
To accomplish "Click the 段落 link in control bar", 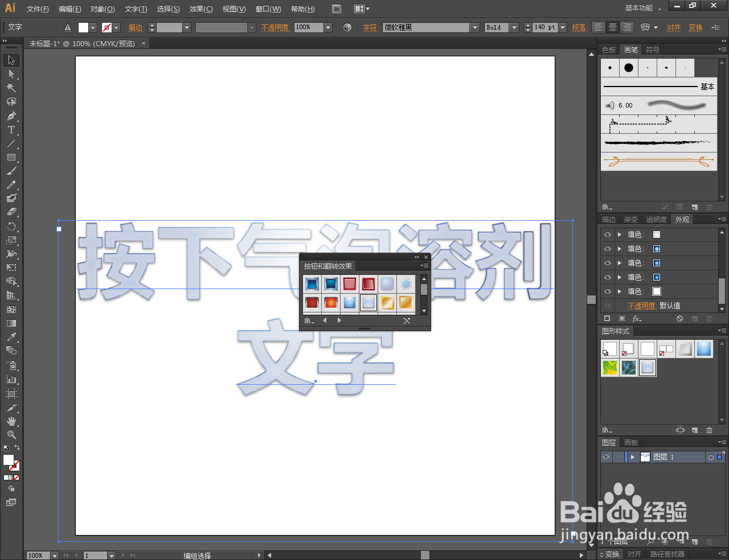I will 579,27.
